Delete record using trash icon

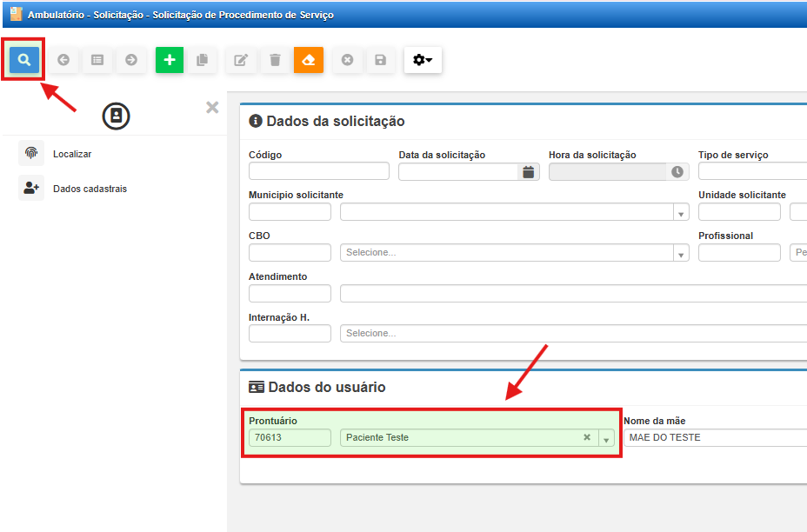coord(275,60)
